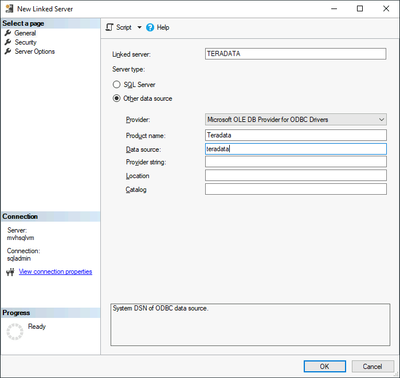The width and height of the screenshot is (400, 378).
Task: Select the Other data source radio button
Action: click(x=116, y=98)
